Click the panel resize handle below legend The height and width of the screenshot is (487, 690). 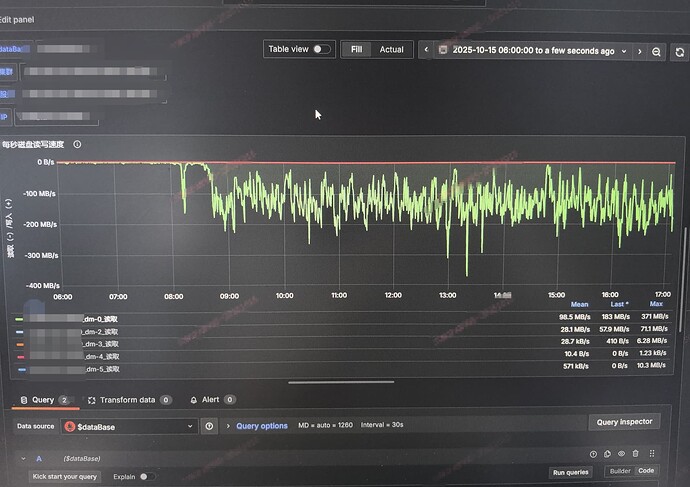[341, 382]
